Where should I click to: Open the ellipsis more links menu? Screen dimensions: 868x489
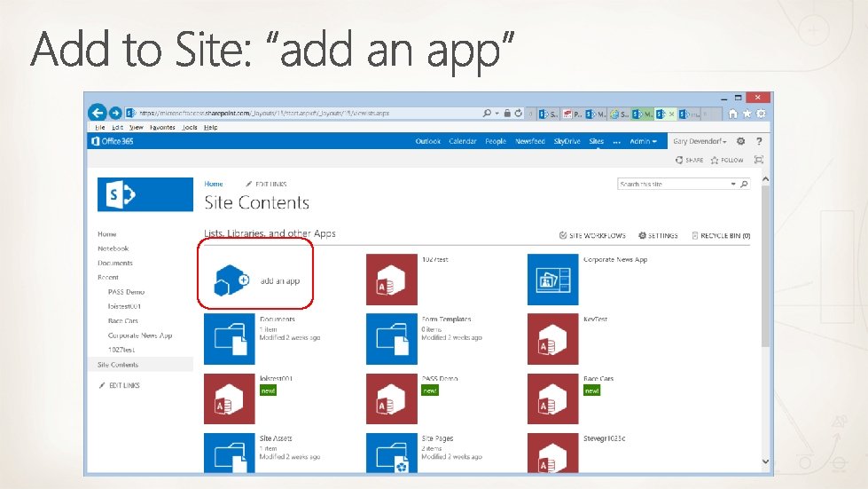617,141
